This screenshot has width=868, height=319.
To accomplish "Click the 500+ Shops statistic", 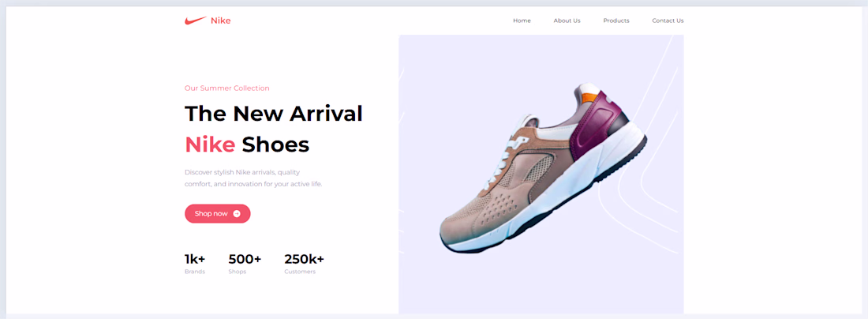I will (x=245, y=264).
